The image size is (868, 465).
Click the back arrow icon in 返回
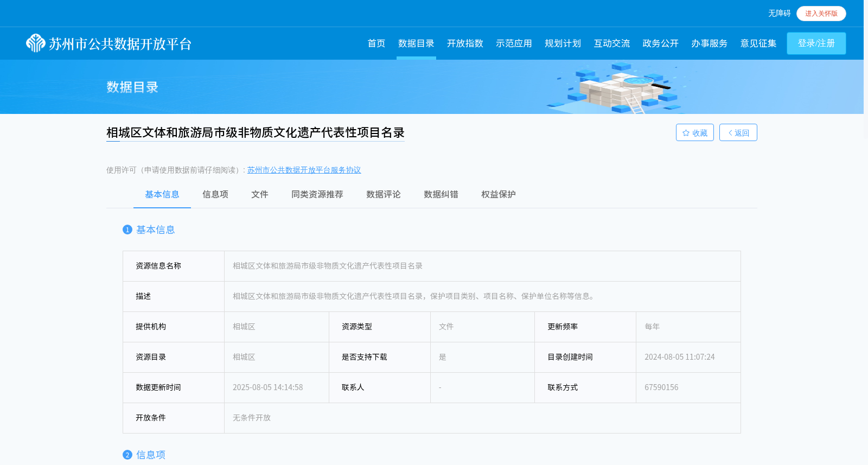pyautogui.click(x=730, y=133)
